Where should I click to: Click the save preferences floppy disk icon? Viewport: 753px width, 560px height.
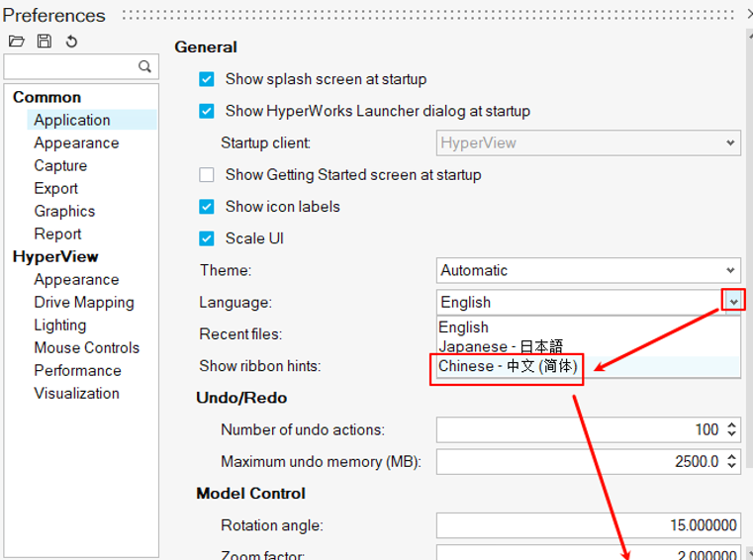(x=44, y=42)
